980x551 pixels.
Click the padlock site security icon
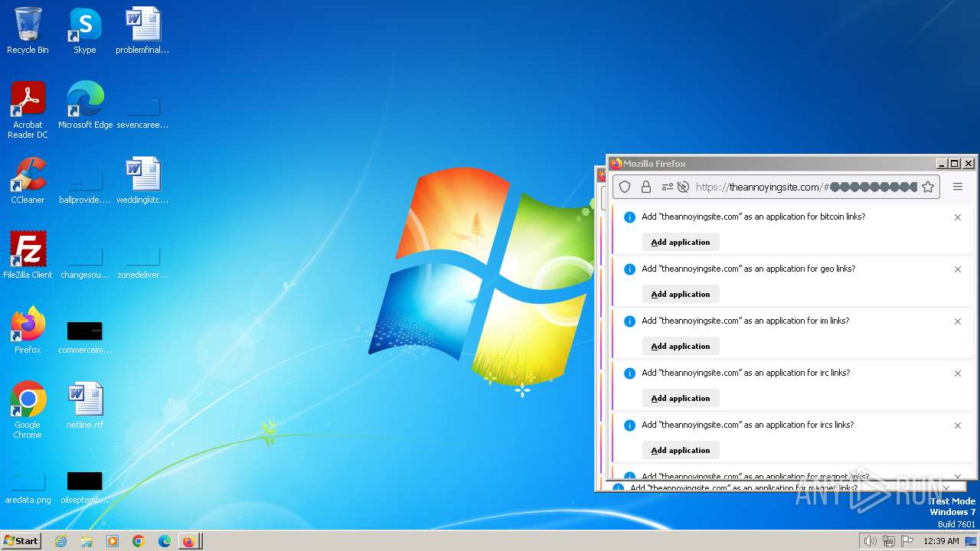click(x=645, y=187)
